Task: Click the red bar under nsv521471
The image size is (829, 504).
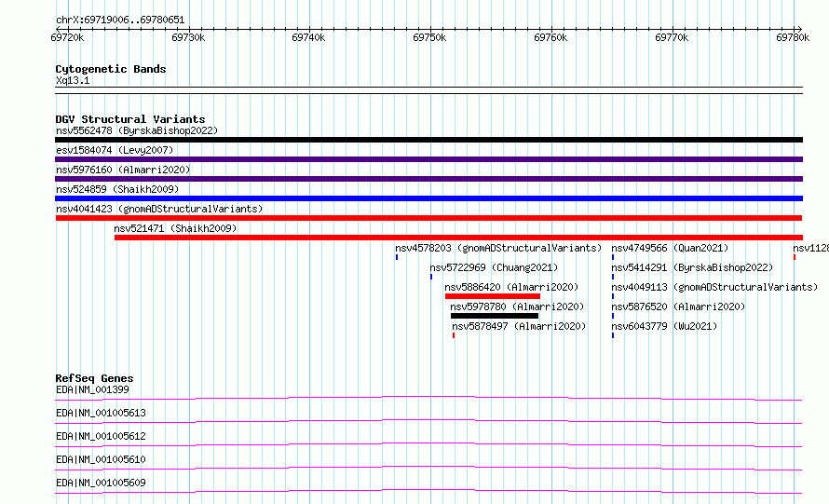Action: 458,238
